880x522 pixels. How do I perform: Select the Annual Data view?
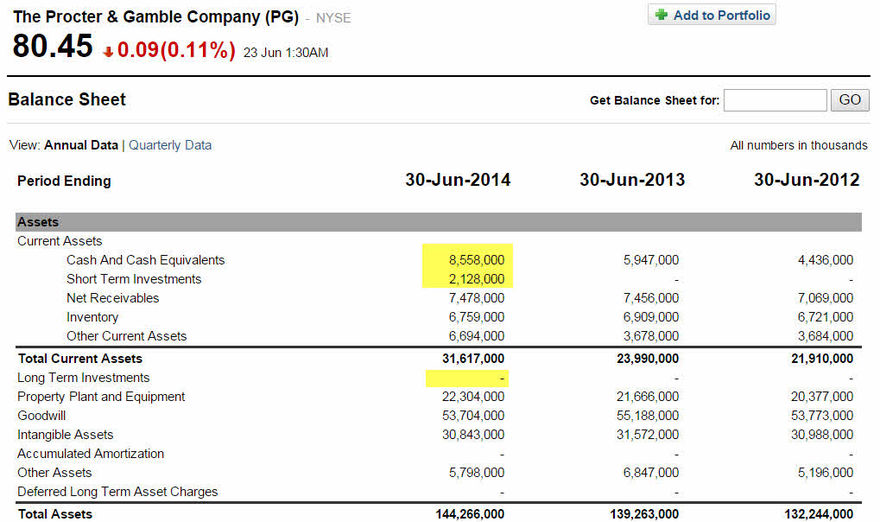[x=81, y=145]
